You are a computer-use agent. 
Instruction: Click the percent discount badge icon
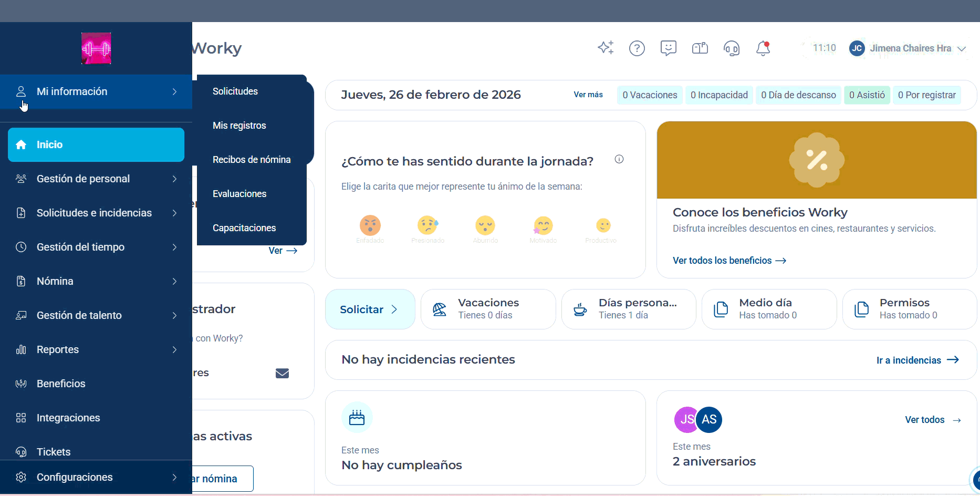pyautogui.click(x=817, y=160)
